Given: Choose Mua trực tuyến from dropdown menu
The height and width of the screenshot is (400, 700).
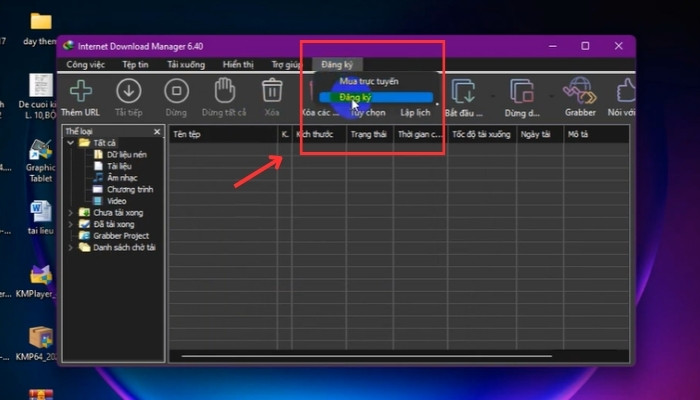Looking at the screenshot, I should tap(369, 82).
